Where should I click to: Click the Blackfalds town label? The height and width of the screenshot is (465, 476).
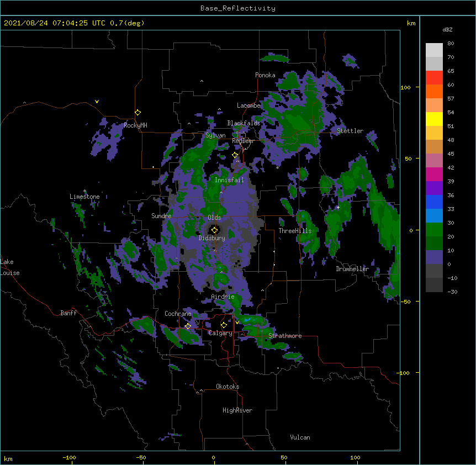244,123
